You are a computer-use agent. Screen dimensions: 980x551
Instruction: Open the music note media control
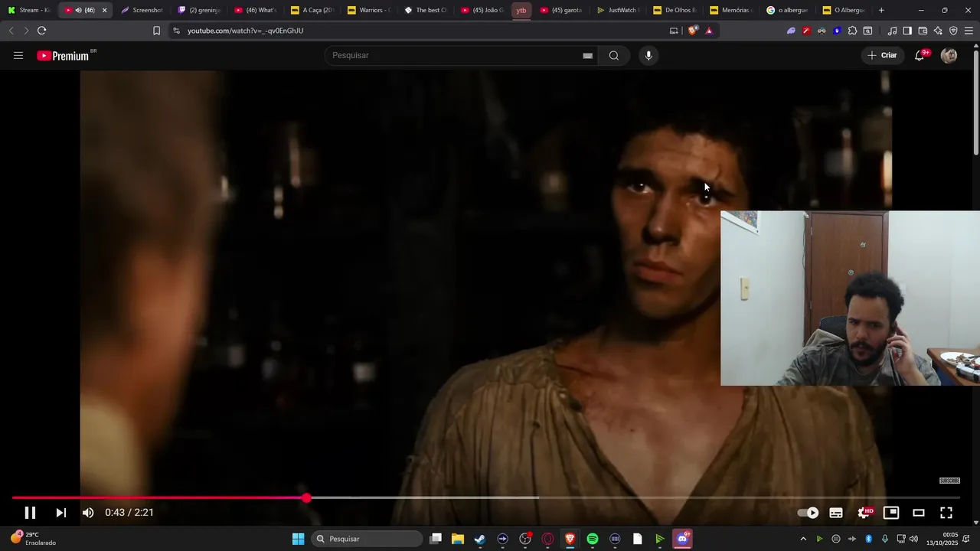coord(892,31)
